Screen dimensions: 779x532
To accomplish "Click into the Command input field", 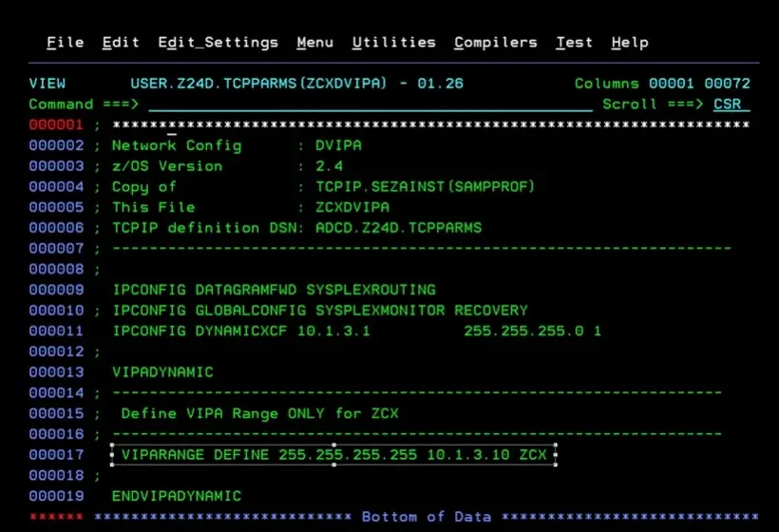I will pos(370,104).
